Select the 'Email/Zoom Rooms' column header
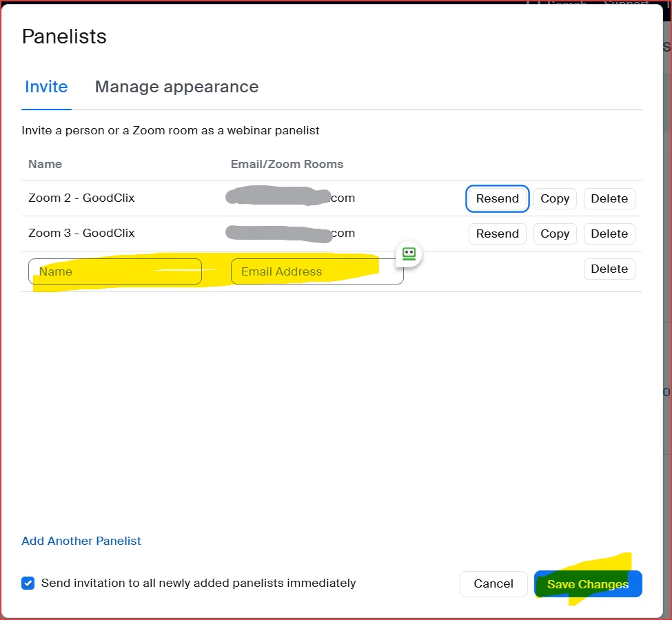 [x=287, y=164]
